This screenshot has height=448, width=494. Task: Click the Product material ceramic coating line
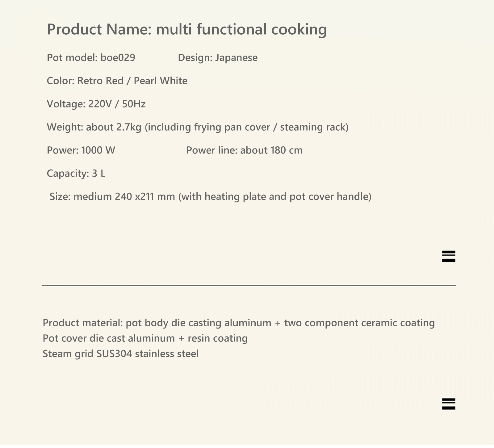239,323
